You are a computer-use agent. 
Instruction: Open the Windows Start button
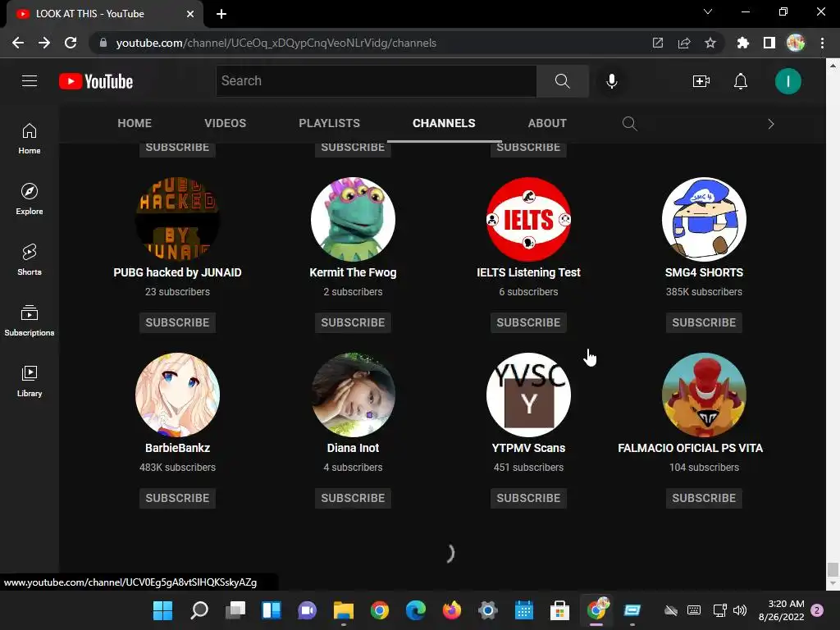coord(163,610)
